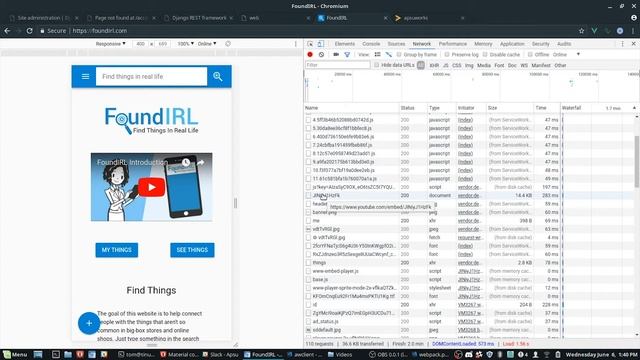Click the Find things in real life search field
This screenshot has height=360, width=640.
coord(151,76)
